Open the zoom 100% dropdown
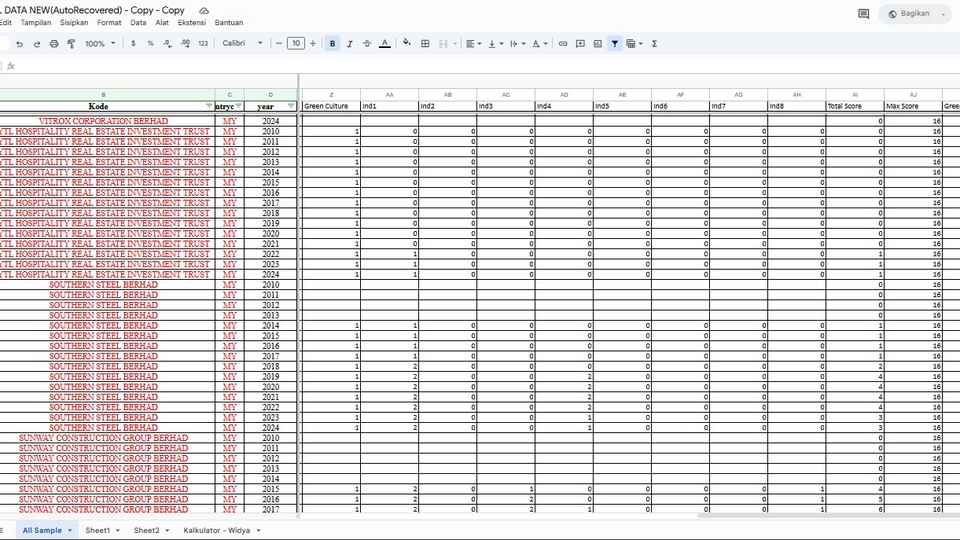 (x=100, y=43)
